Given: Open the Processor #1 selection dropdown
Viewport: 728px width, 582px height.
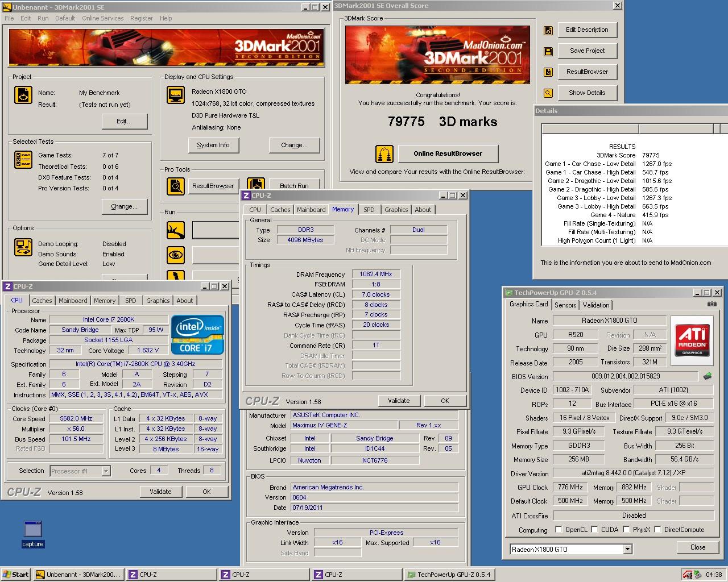Looking at the screenshot, I should point(106,471).
